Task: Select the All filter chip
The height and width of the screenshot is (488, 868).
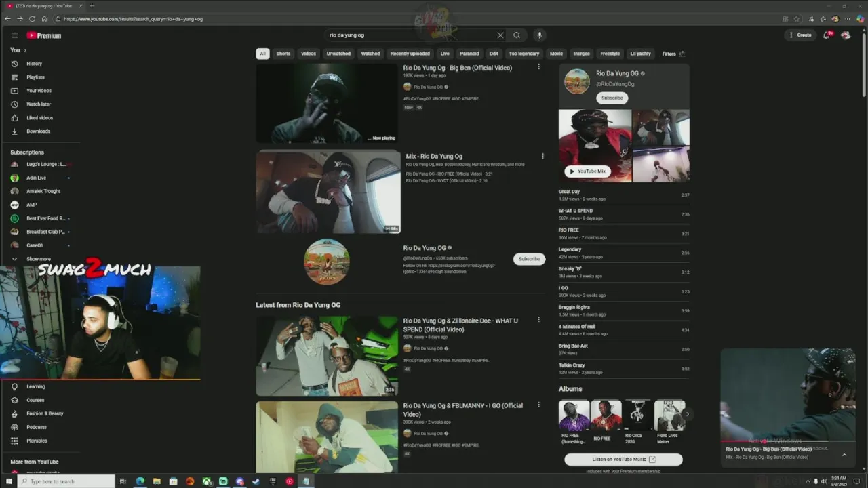Action: 262,54
